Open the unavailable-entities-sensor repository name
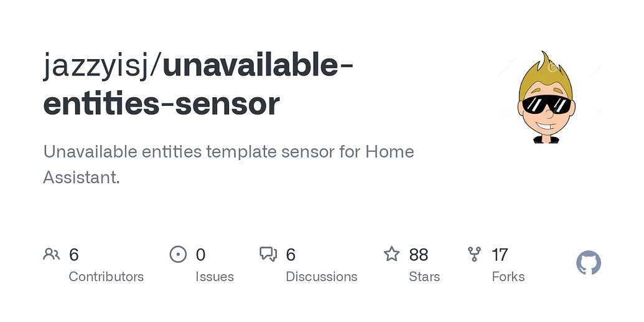 coord(198,84)
